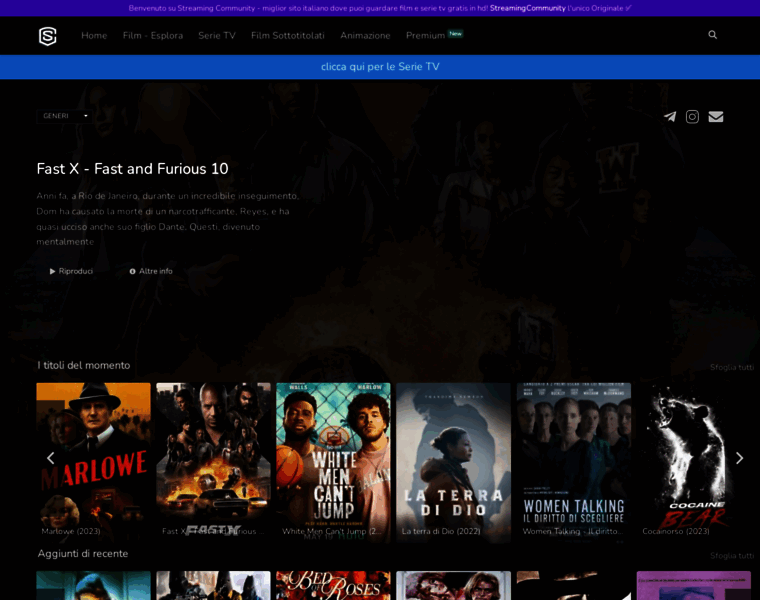Click Sfoglia tutti beside Aggiunti di recente

(x=732, y=555)
